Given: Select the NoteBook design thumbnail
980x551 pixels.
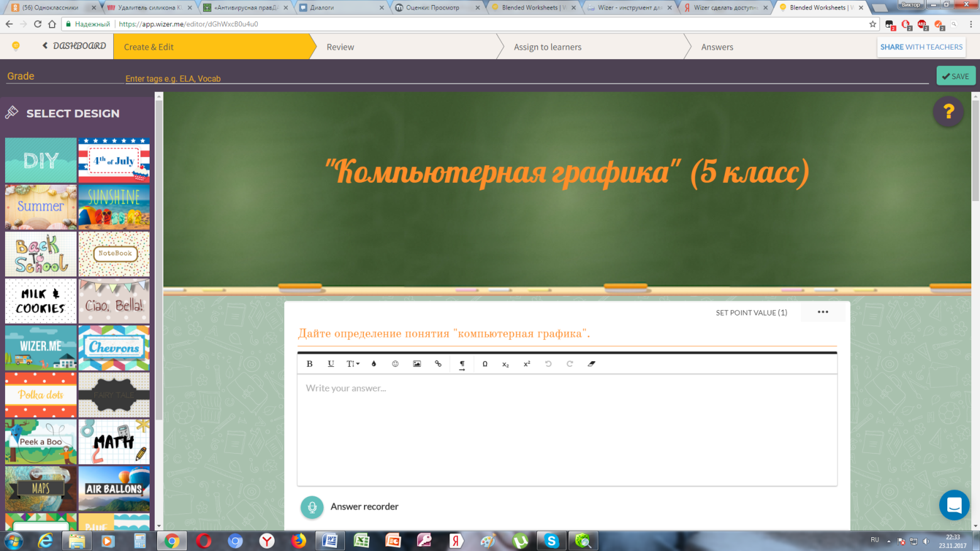Looking at the screenshot, I should click(114, 254).
